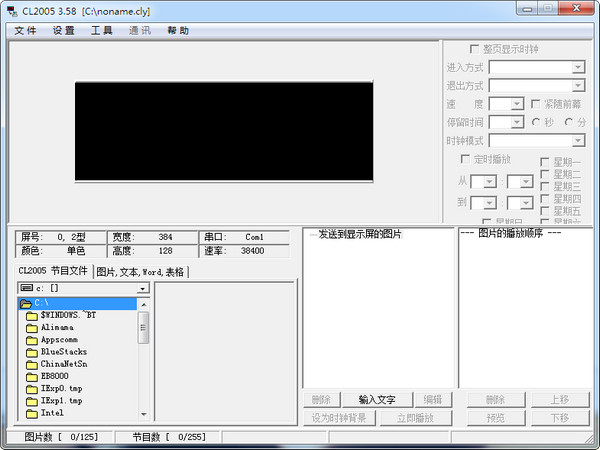Image resolution: width=600 pixels, height=450 pixels.
Task: Expand the 时钟模式 dropdown
Action: coord(578,140)
